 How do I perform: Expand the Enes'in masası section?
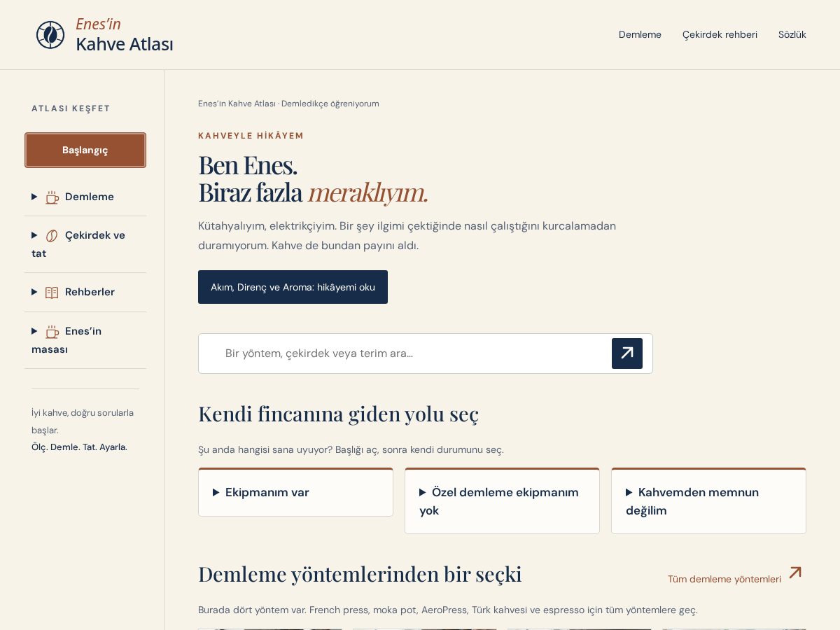(85, 340)
